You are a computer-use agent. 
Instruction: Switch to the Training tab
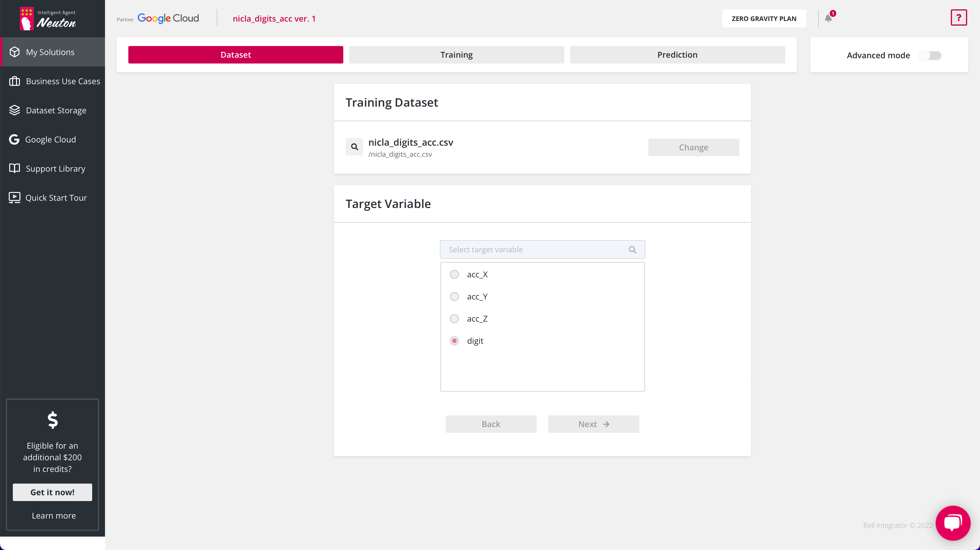point(456,55)
